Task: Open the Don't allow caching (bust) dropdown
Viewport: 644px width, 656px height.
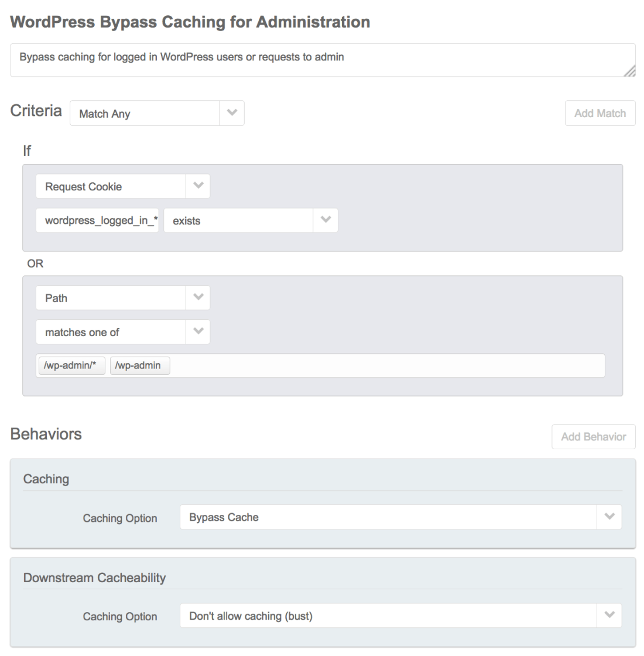Action: pos(388,616)
